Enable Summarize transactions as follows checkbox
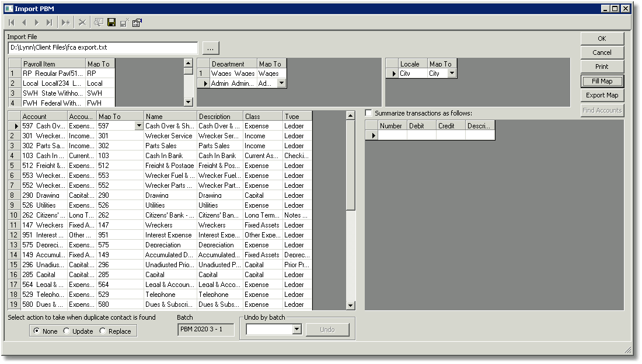This screenshot has width=642, height=364. (369, 113)
